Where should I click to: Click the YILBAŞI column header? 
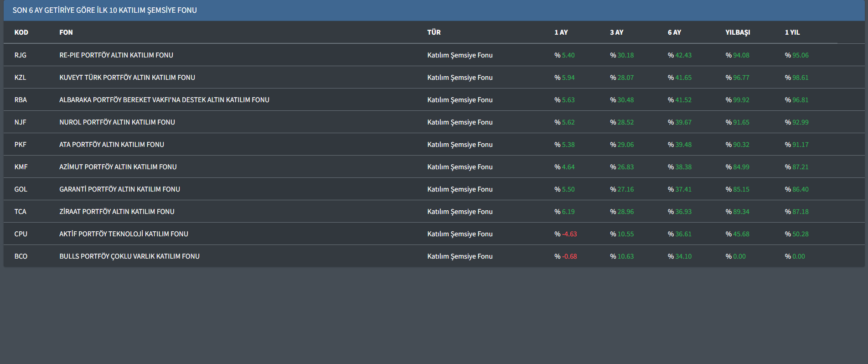tap(737, 32)
